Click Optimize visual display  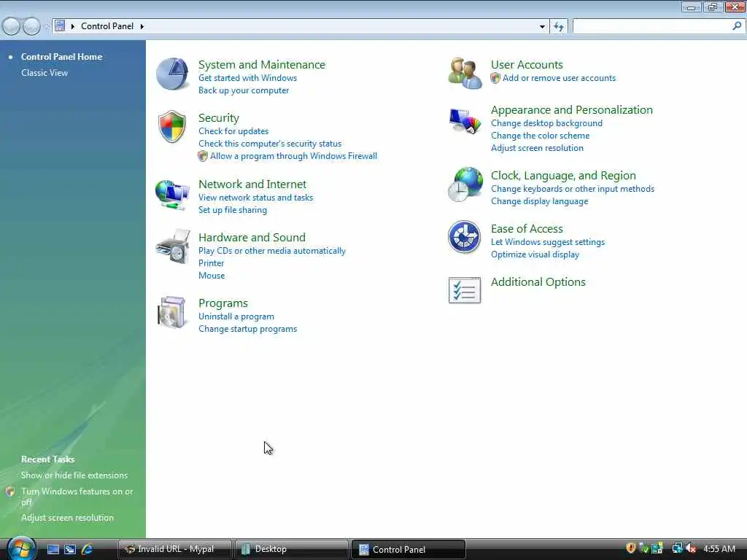coord(535,254)
